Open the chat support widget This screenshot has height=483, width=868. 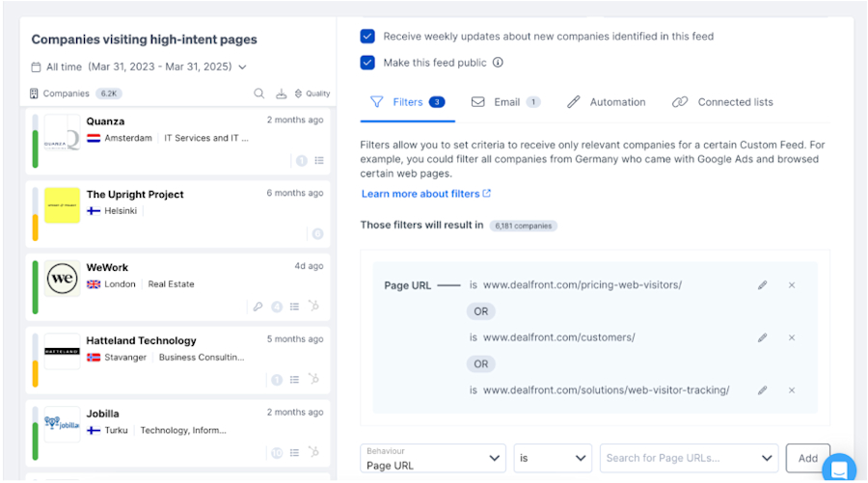click(839, 469)
